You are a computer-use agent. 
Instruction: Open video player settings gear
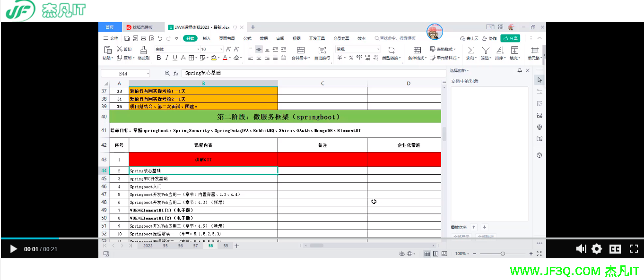pyautogui.click(x=597, y=249)
